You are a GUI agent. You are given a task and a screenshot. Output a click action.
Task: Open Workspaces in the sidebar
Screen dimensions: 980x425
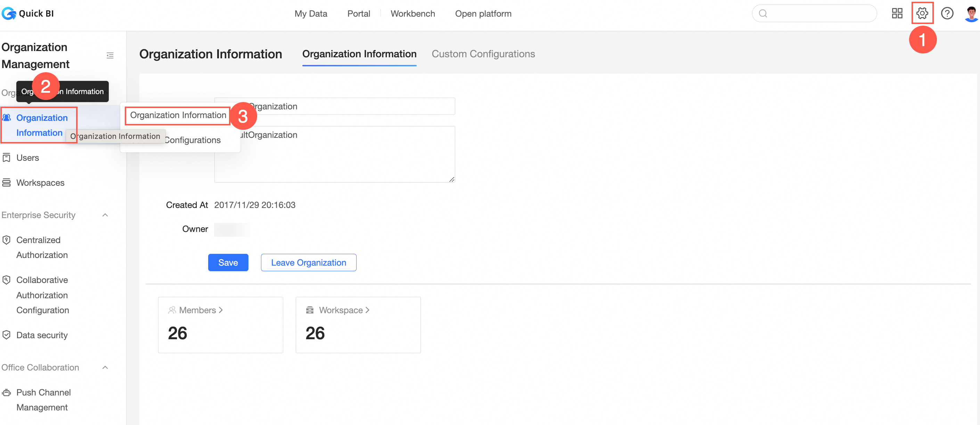[40, 183]
